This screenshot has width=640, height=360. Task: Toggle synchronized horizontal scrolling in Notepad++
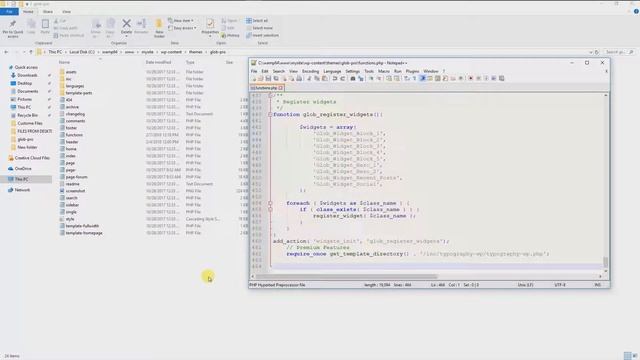pos(396,78)
